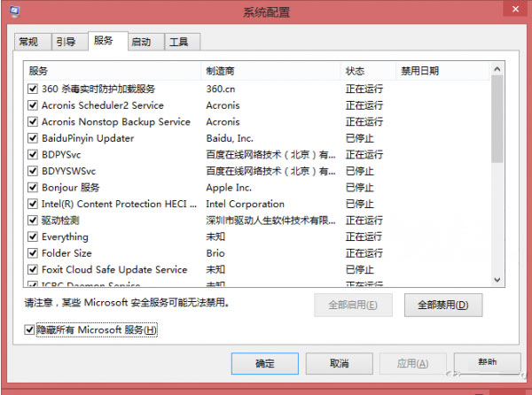Click the System Configuration title bar icon
This screenshot has height=395, width=532.
click(x=14, y=12)
